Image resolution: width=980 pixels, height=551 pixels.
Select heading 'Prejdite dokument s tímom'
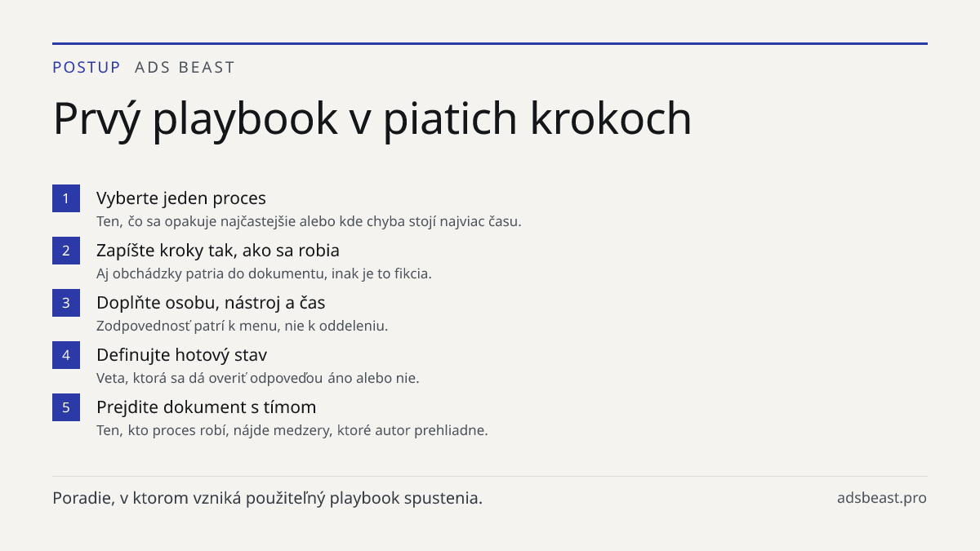(x=207, y=407)
